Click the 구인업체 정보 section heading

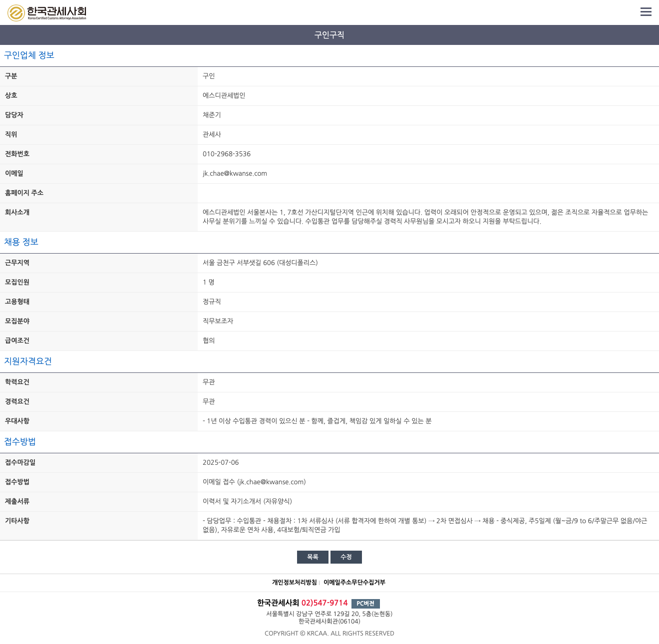click(29, 55)
